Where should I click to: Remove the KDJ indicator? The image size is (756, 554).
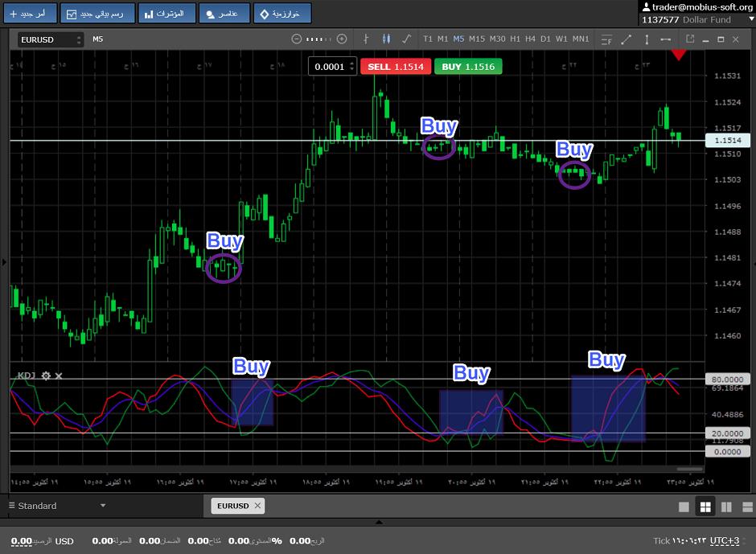tap(59, 375)
